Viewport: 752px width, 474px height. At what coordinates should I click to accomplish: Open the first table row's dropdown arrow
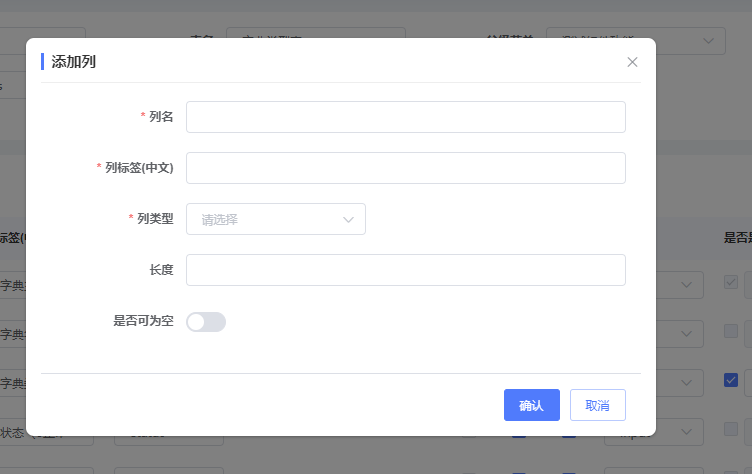pyautogui.click(x=686, y=285)
